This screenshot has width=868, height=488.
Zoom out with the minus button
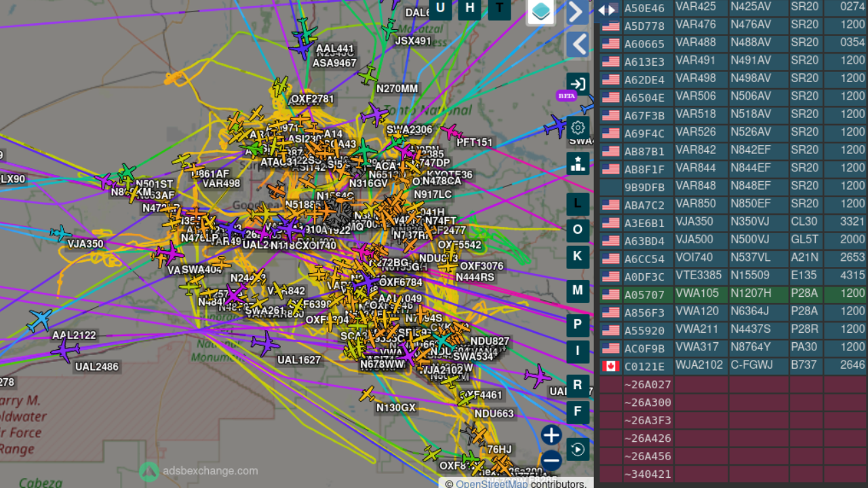[x=551, y=461]
